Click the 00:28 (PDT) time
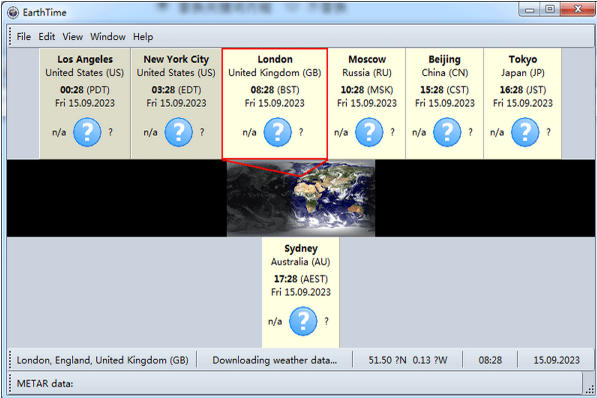 (x=85, y=90)
